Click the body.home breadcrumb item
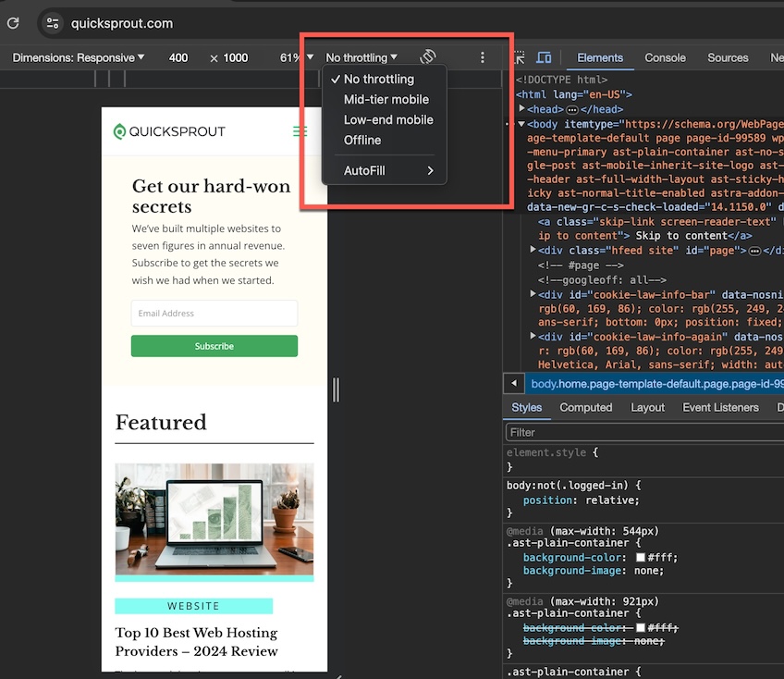Screen dimensions: 784x679 tap(657, 384)
